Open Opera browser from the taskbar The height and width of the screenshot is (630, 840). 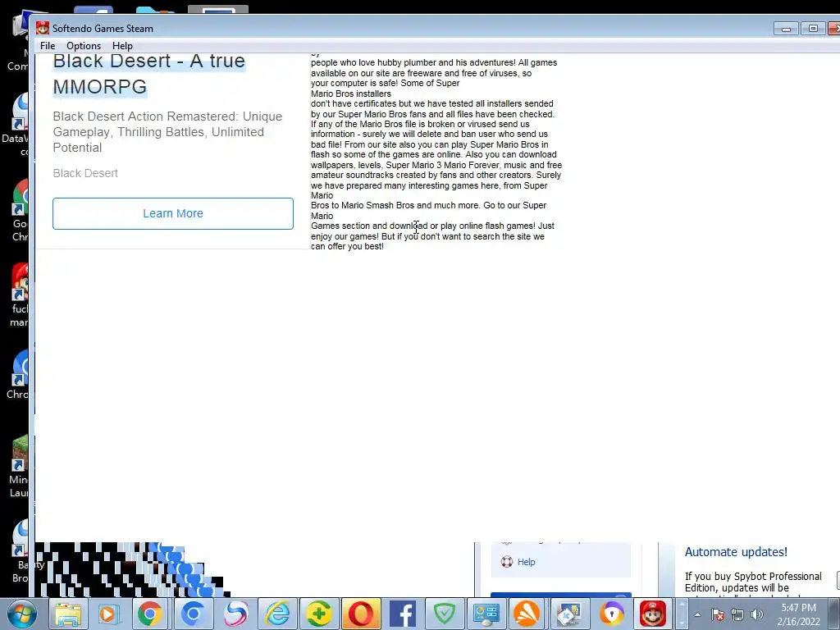[x=361, y=614]
